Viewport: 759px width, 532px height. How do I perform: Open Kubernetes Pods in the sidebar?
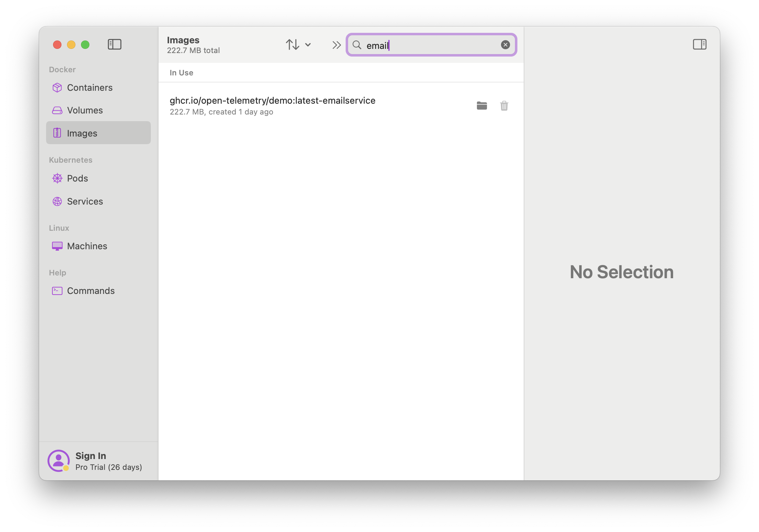[x=98, y=178]
